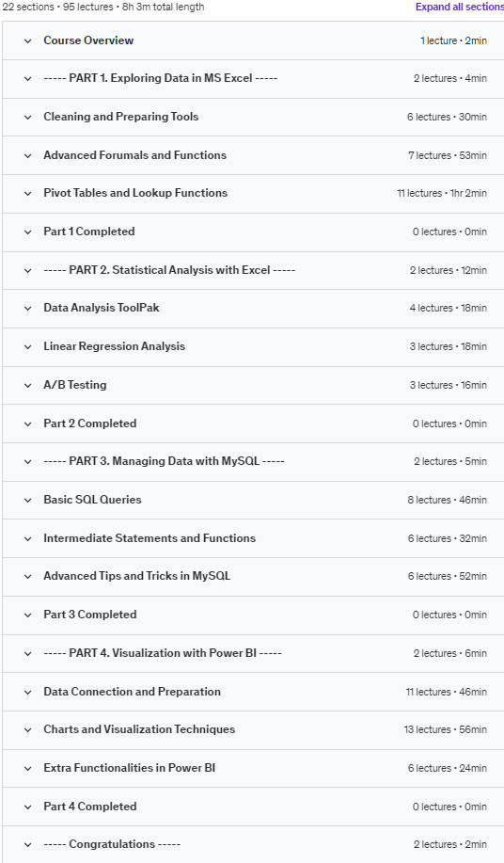Select the Part 4 Completed title
The height and width of the screenshot is (863, 504).
(90, 807)
